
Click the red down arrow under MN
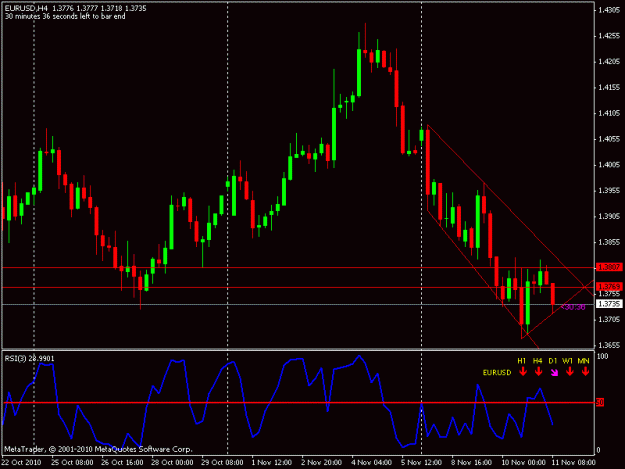pyautogui.click(x=585, y=372)
